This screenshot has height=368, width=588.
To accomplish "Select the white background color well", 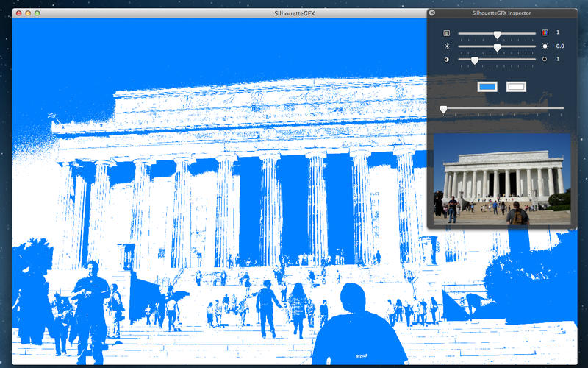I will pos(517,87).
